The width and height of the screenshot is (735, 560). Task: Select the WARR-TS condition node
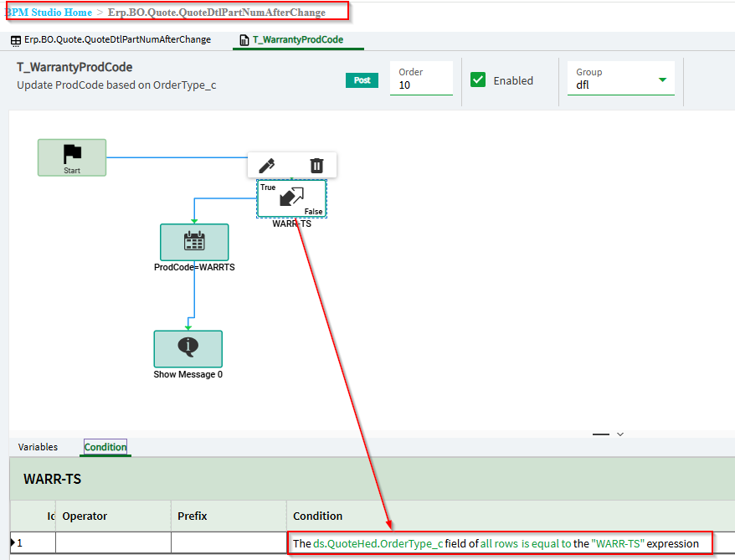[291, 198]
